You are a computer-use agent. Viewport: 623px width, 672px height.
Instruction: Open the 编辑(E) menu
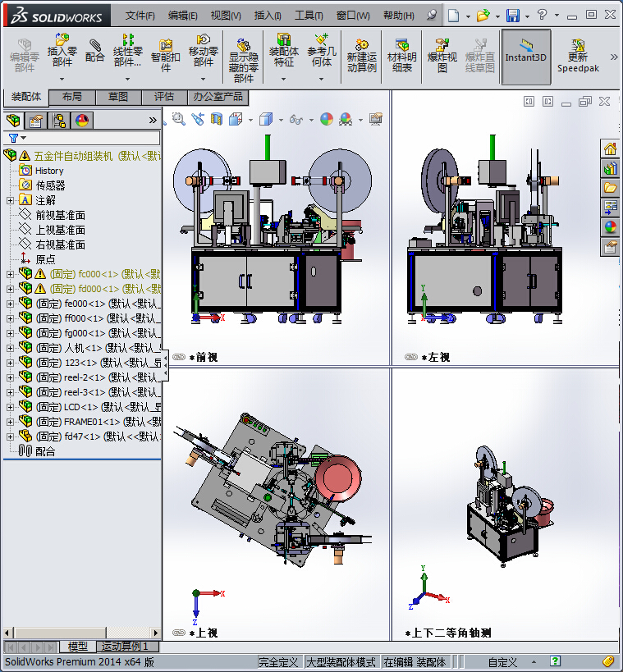[x=183, y=16]
